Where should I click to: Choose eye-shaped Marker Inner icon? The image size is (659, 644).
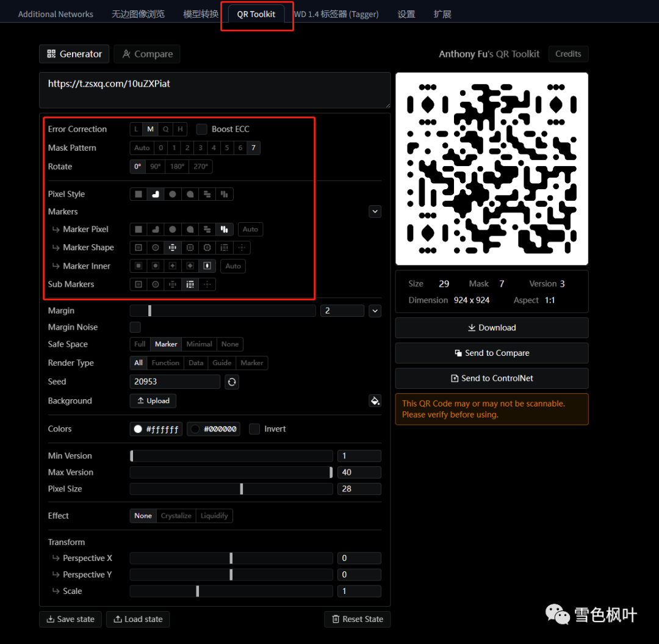coord(207,266)
